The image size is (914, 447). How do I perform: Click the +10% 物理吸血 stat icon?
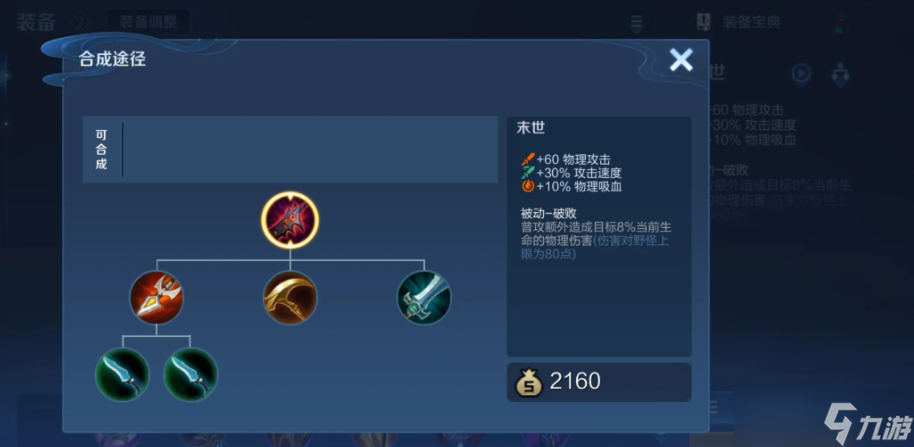point(528,186)
